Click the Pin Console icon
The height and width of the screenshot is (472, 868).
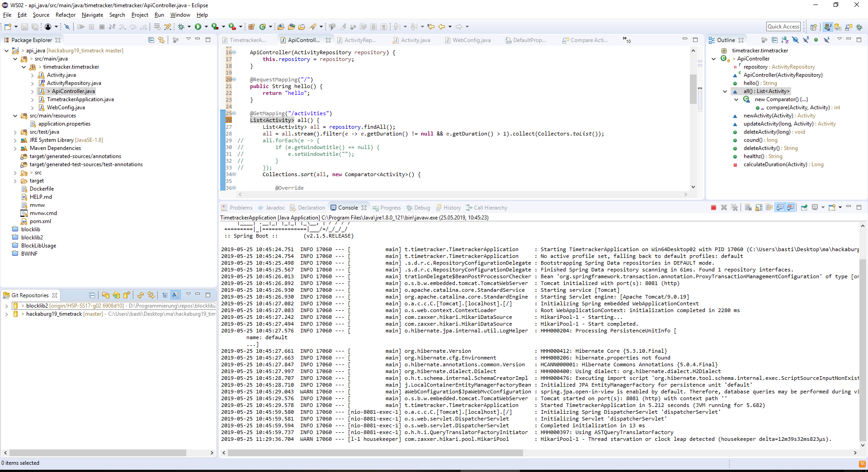(804, 208)
